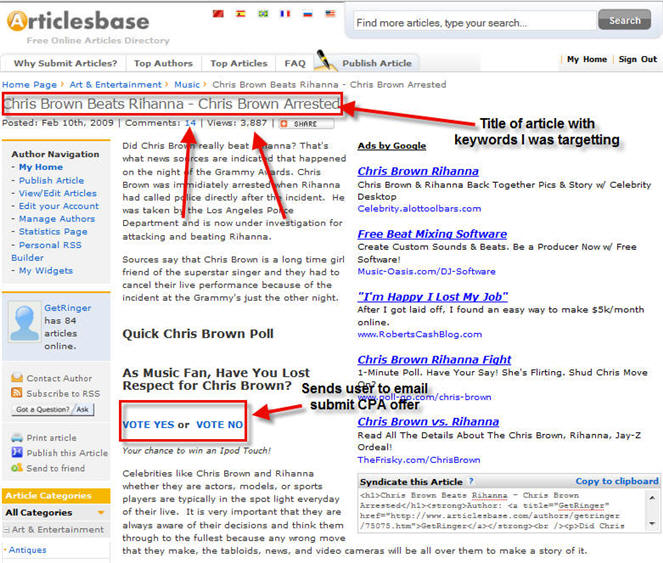663x563 pixels.
Task: Open the Chris Brown Rihanna ad
Action: coord(418,171)
